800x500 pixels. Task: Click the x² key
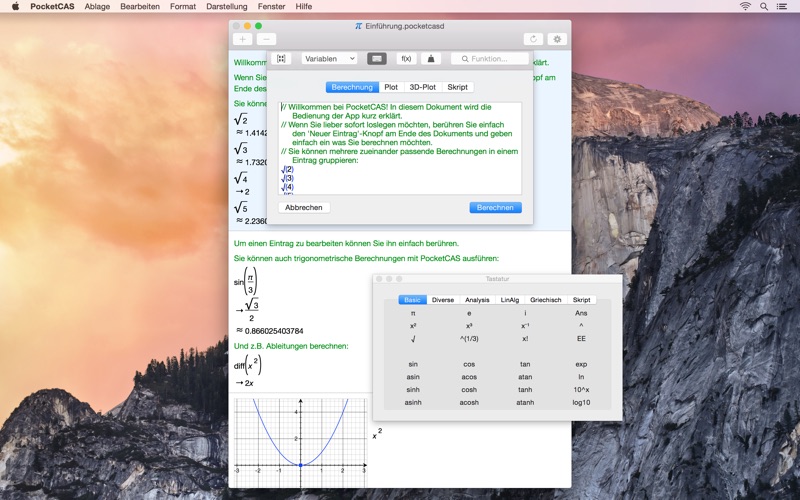click(x=413, y=326)
